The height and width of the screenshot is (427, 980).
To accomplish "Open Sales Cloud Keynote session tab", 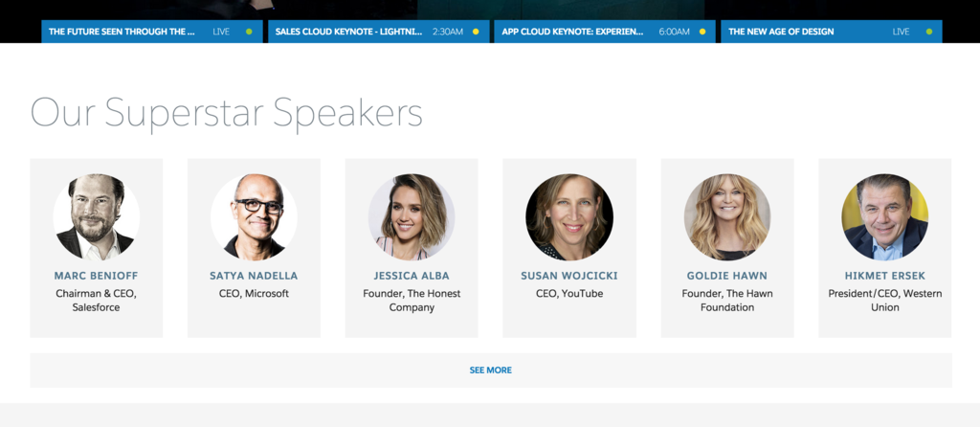I will (379, 32).
